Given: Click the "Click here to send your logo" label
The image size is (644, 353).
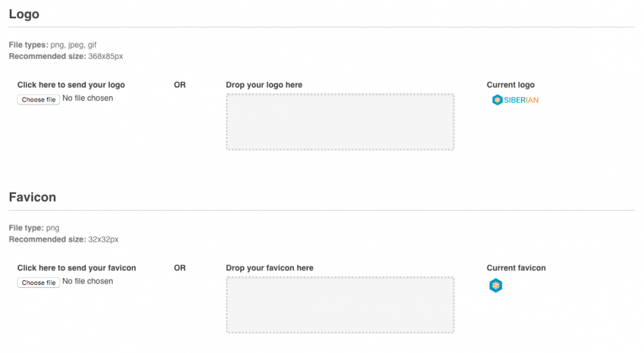Looking at the screenshot, I should pos(71,85).
